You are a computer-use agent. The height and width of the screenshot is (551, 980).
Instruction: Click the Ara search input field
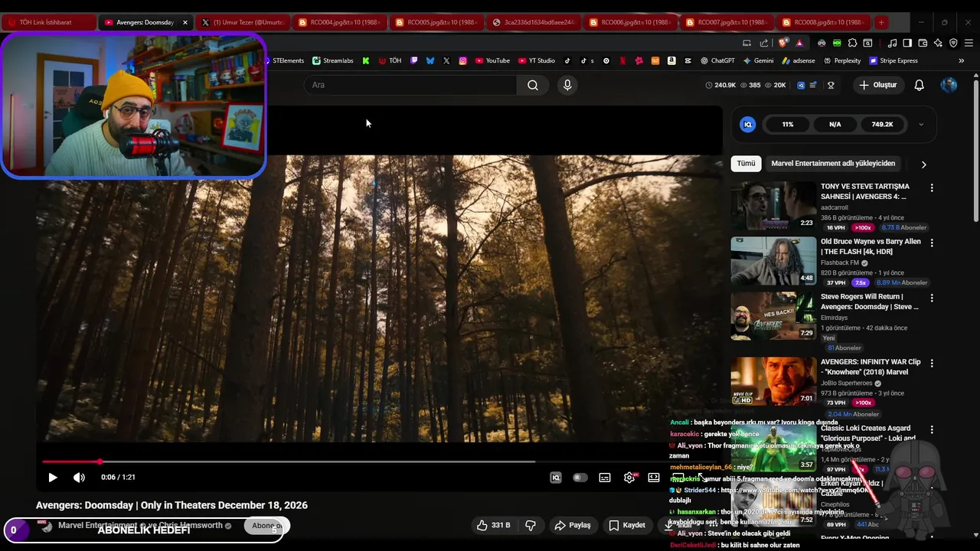(410, 85)
